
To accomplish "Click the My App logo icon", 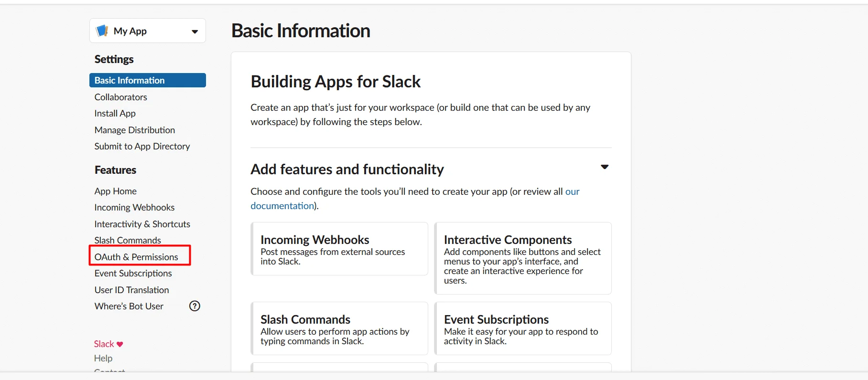I will pyautogui.click(x=102, y=31).
